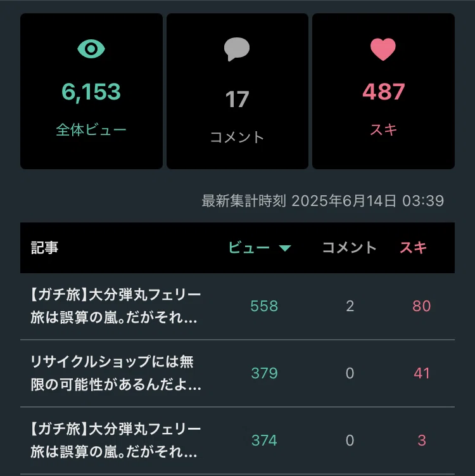This screenshot has height=476, width=475.
Task: Open the リサイクルショップ article link
Action: click(115, 373)
